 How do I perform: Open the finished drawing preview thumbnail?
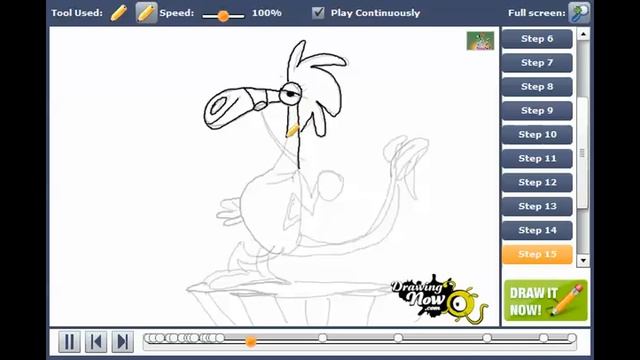pos(480,41)
